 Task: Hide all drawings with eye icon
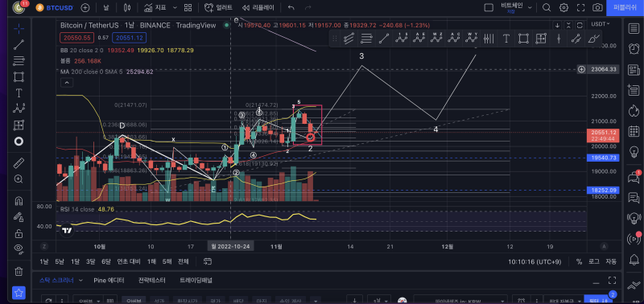[19, 249]
